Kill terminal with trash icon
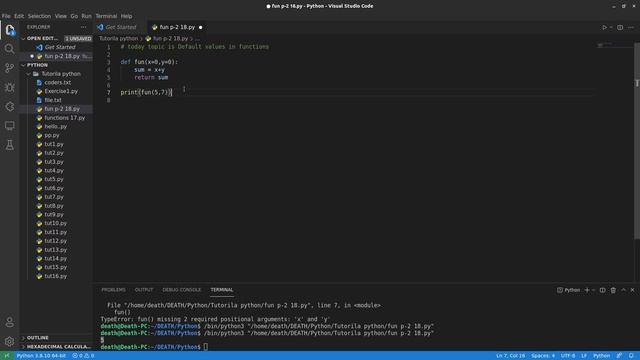Screen dimensions: 640x360 pos(613,290)
